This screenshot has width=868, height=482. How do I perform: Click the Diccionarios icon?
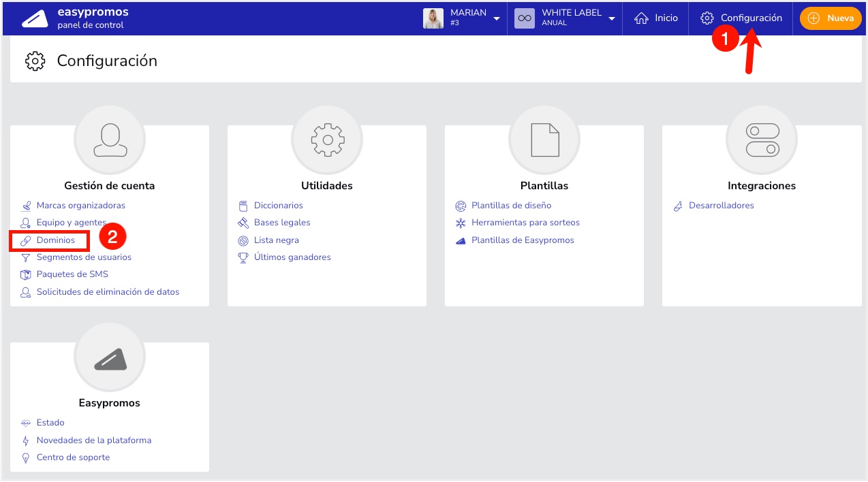coord(243,206)
